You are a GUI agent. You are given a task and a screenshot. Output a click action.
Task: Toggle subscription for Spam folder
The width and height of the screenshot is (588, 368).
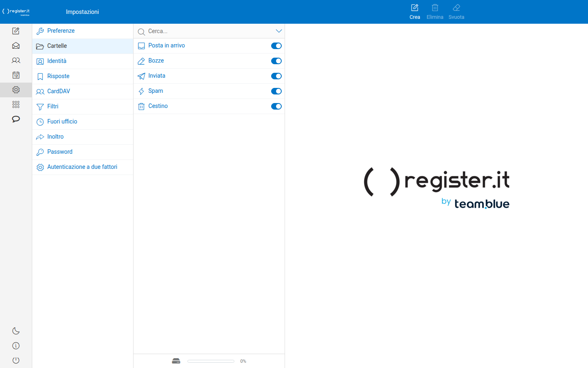tap(276, 91)
